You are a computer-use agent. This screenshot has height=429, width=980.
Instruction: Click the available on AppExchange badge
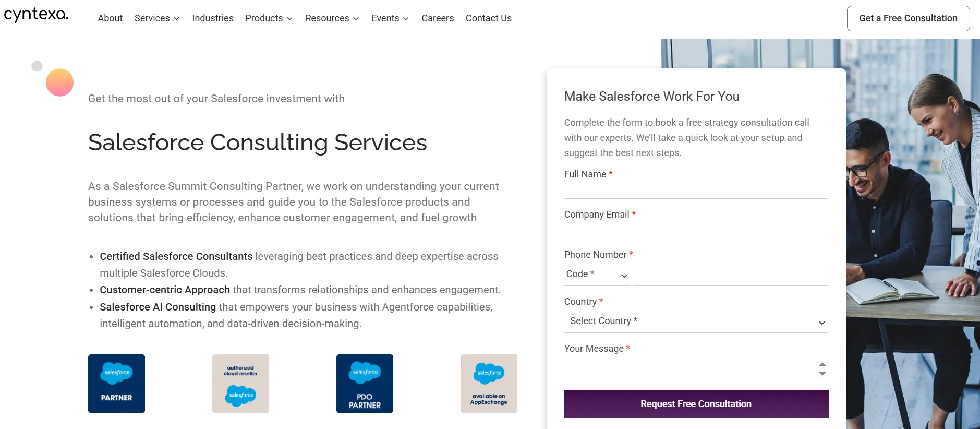489,384
